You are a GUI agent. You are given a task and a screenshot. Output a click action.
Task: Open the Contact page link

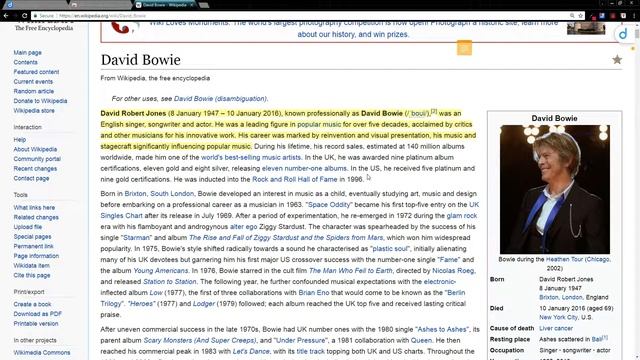tap(31, 178)
